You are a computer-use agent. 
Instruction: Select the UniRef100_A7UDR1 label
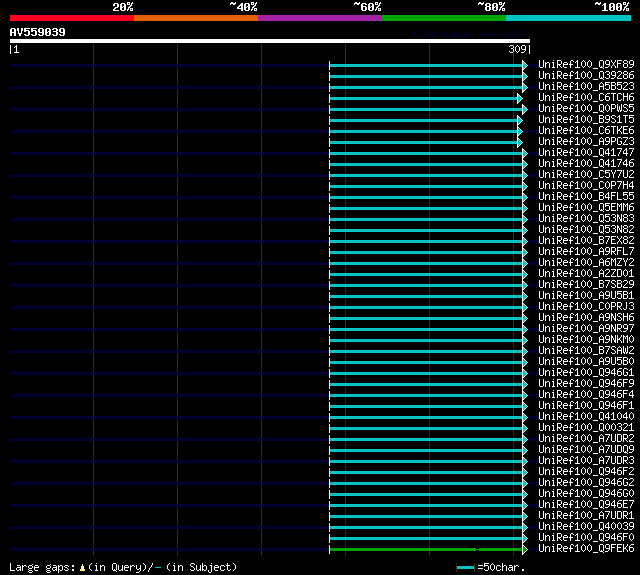[x=586, y=516]
